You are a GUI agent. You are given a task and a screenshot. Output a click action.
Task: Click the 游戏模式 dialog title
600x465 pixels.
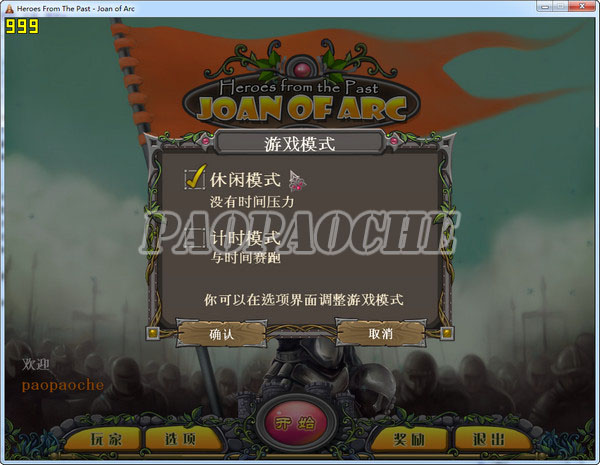point(300,144)
